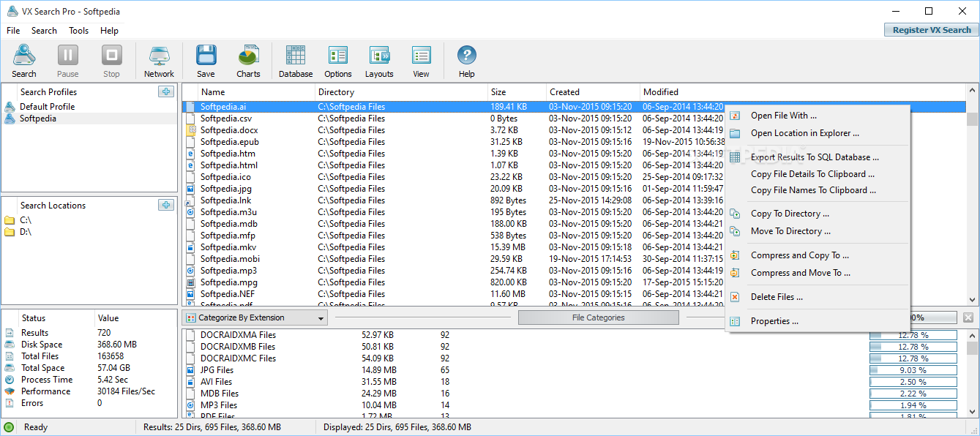Click the File Categories button

598,317
